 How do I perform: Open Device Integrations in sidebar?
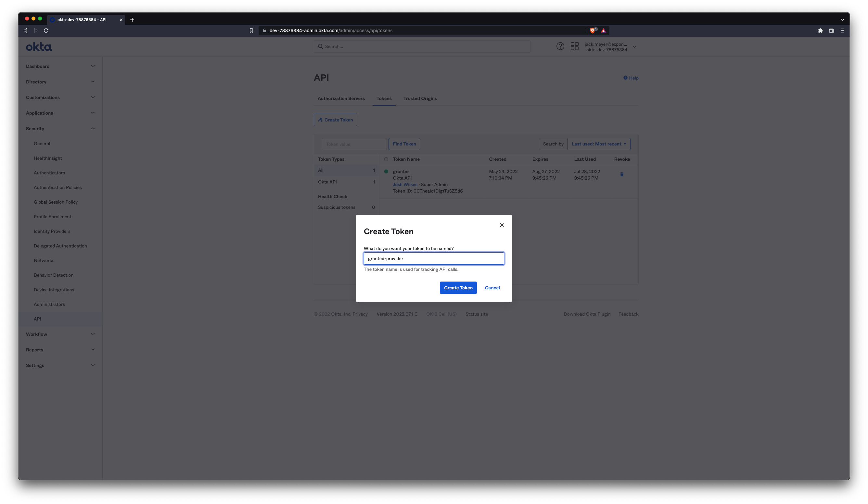(54, 290)
